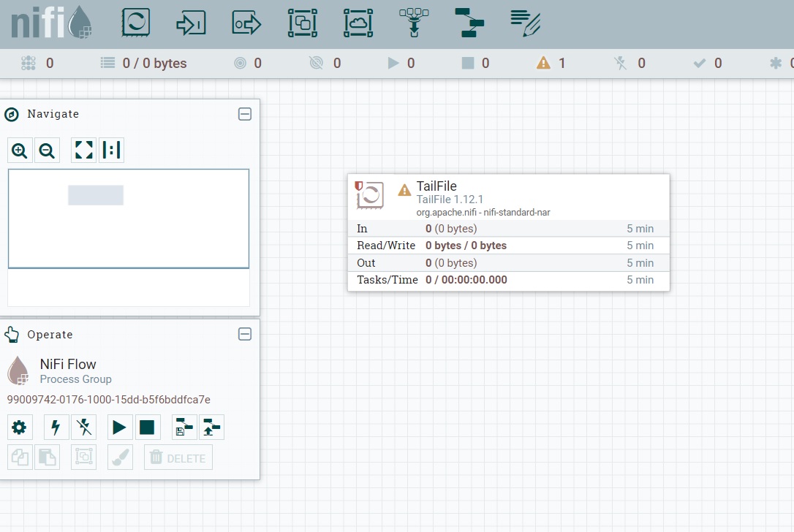This screenshot has width=794, height=532.
Task: Select the TailFile processor title
Action: 436,186
